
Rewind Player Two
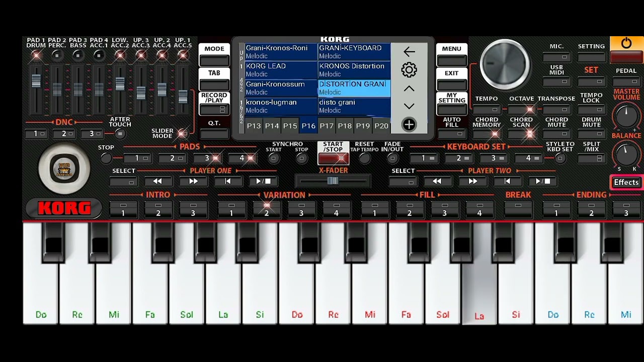pos(437,182)
